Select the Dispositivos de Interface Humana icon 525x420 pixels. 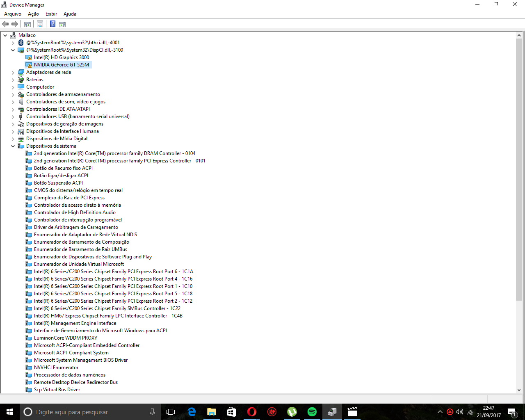click(x=21, y=131)
